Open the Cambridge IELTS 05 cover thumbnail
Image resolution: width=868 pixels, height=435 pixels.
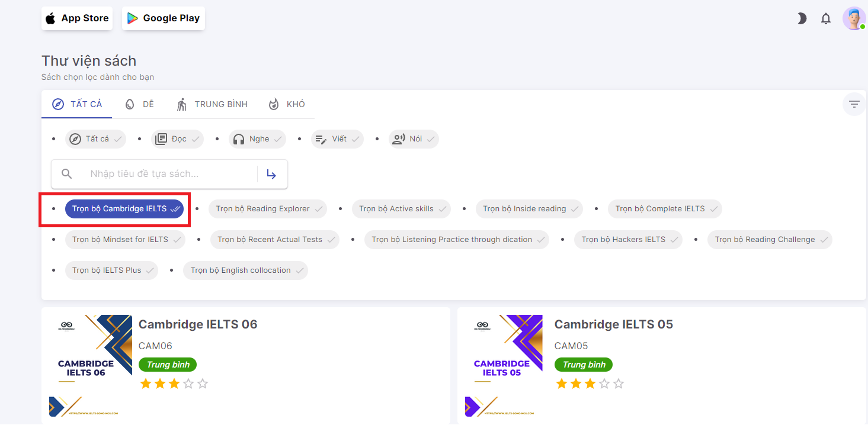coord(504,366)
